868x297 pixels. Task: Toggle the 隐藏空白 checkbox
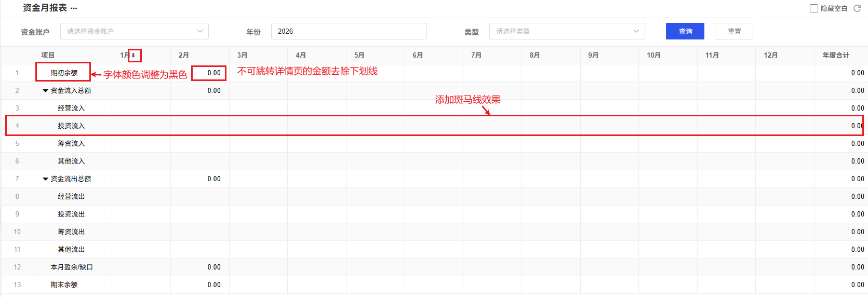tap(814, 8)
